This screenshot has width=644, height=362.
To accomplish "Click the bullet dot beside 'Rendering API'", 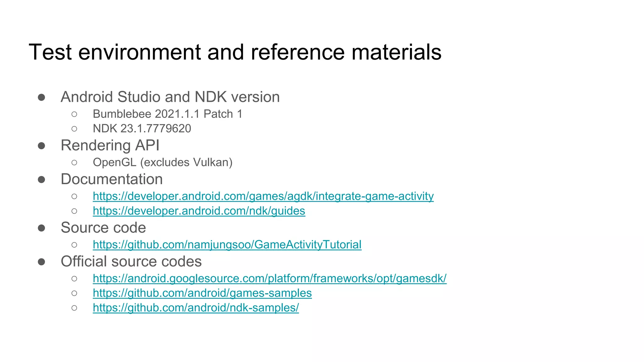I will [41, 146].
